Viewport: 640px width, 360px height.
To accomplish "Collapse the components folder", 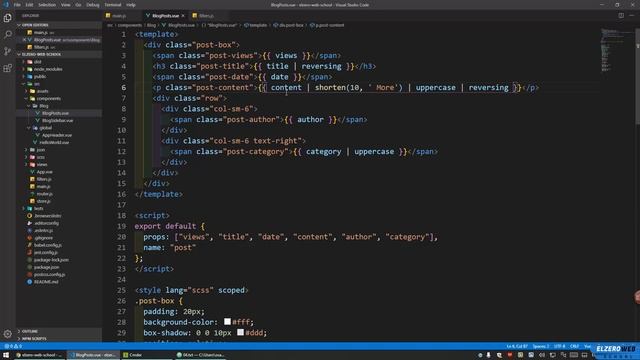I will click(59, 98).
